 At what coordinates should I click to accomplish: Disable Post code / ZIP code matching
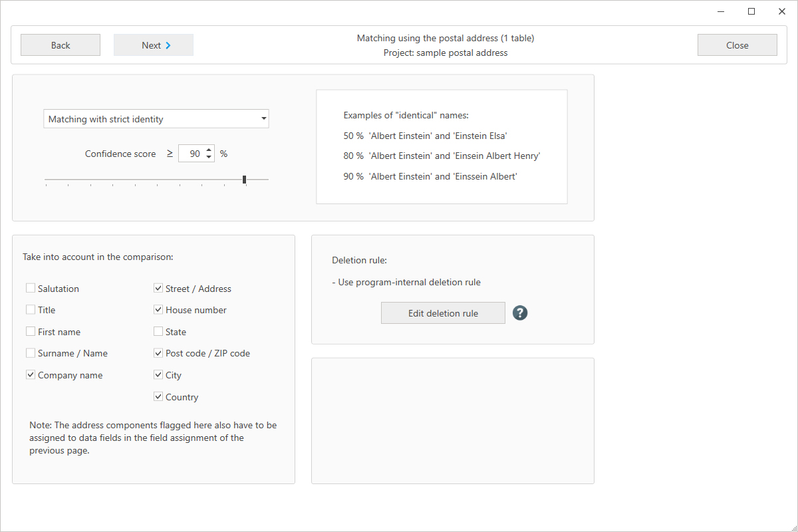coord(158,352)
